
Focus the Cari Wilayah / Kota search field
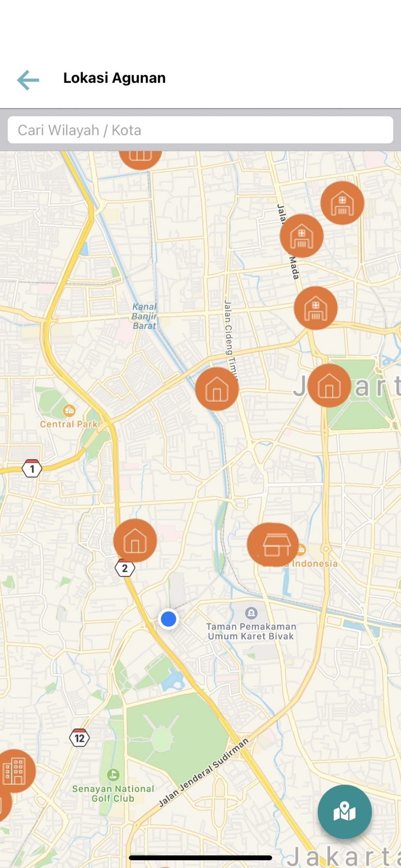[x=200, y=130]
